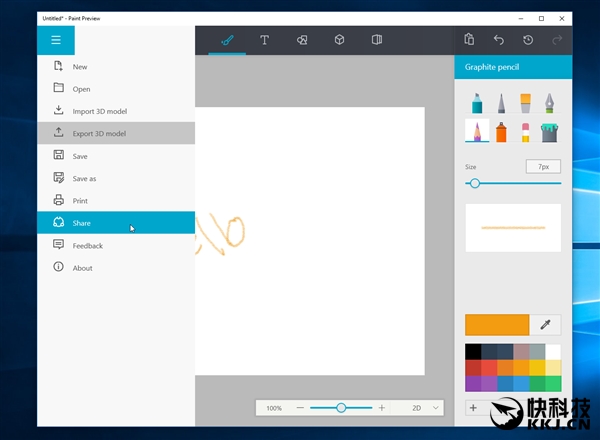Click the Paste clipboard icon

pyautogui.click(x=469, y=40)
